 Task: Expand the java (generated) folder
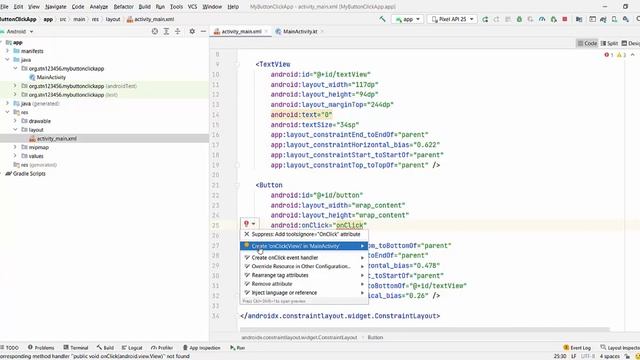click(x=7, y=103)
